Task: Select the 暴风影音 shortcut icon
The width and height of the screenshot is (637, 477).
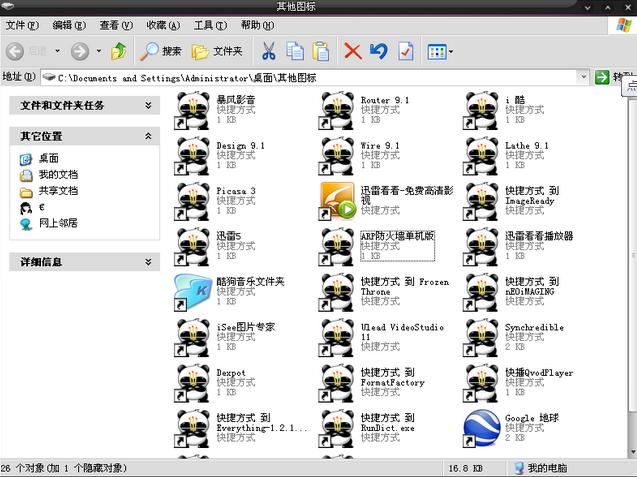Action: pyautogui.click(x=192, y=111)
